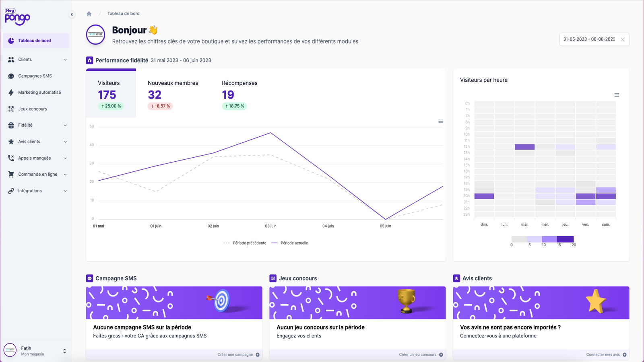Click the Avis clients star banner
The height and width of the screenshot is (362, 644).
point(541,303)
